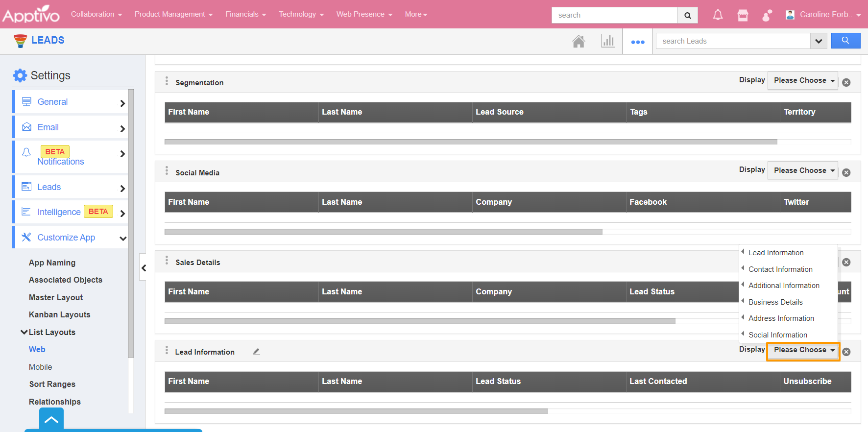Click the search Leads input field

732,41
